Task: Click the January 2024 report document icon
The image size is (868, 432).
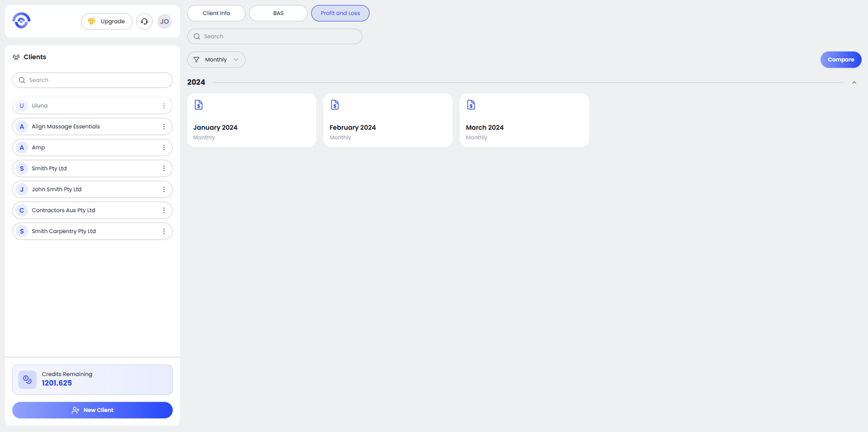Action: coord(198,105)
